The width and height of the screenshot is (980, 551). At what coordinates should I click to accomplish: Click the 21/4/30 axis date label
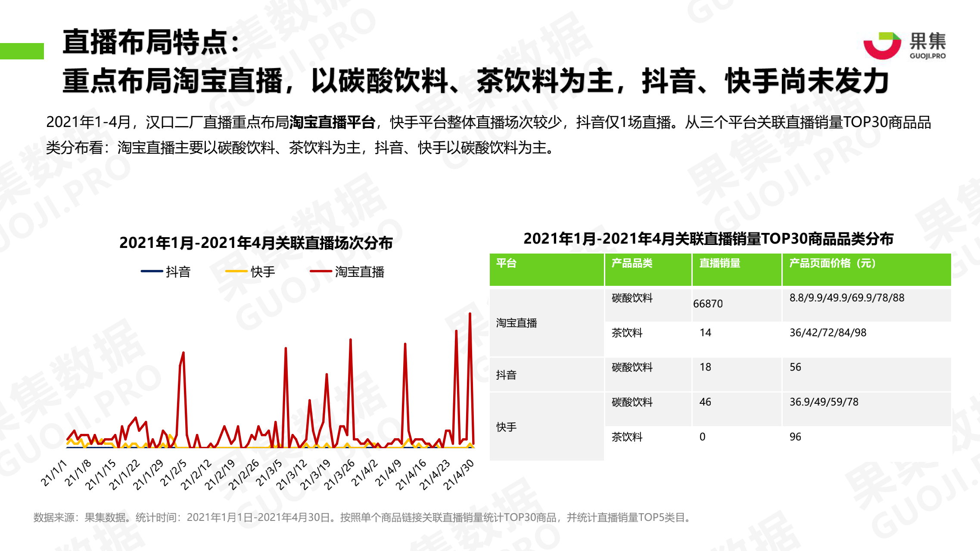point(459,474)
